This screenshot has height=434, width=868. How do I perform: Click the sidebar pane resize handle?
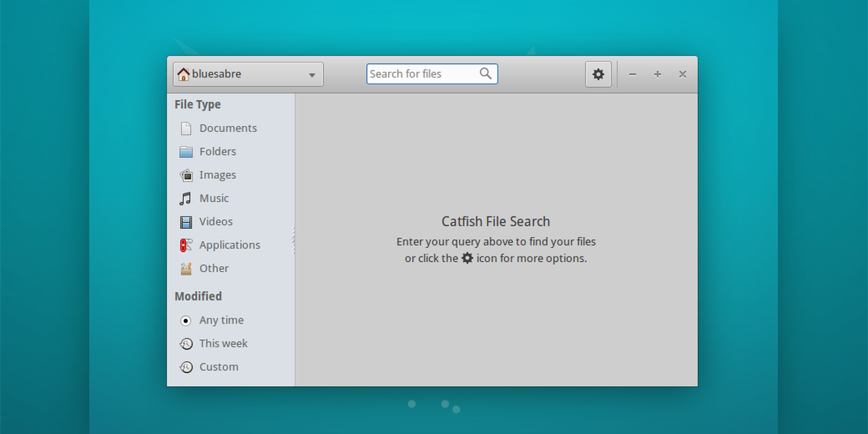294,240
